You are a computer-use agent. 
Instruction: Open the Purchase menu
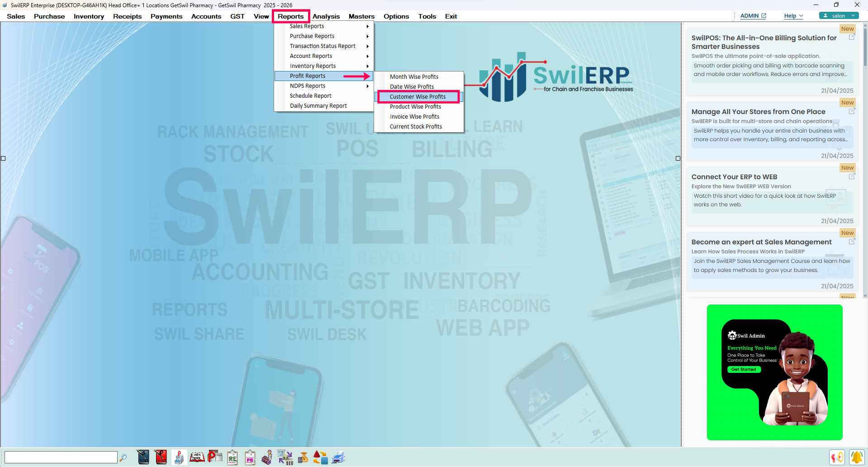point(49,16)
